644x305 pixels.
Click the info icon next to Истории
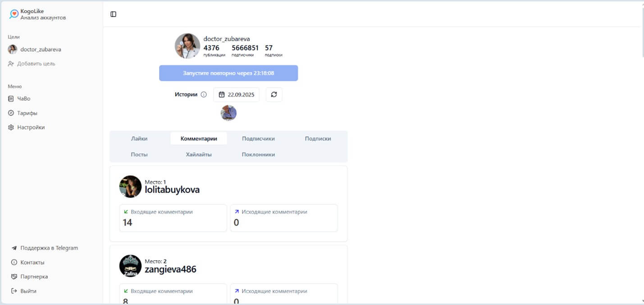pos(204,95)
